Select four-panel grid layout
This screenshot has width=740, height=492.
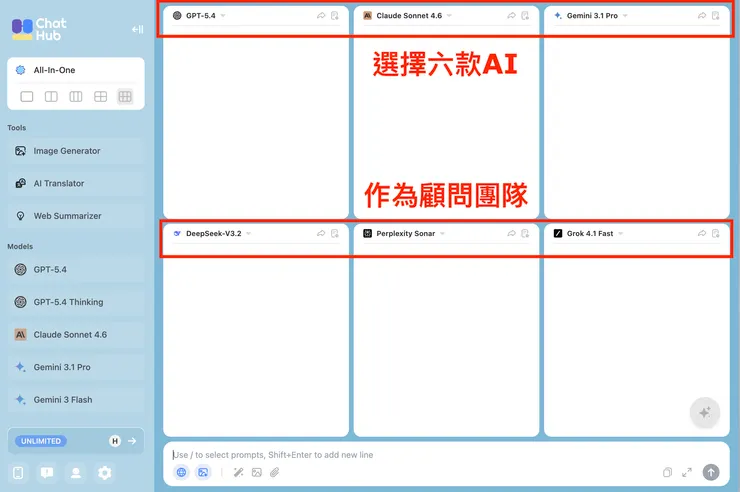coord(101,97)
